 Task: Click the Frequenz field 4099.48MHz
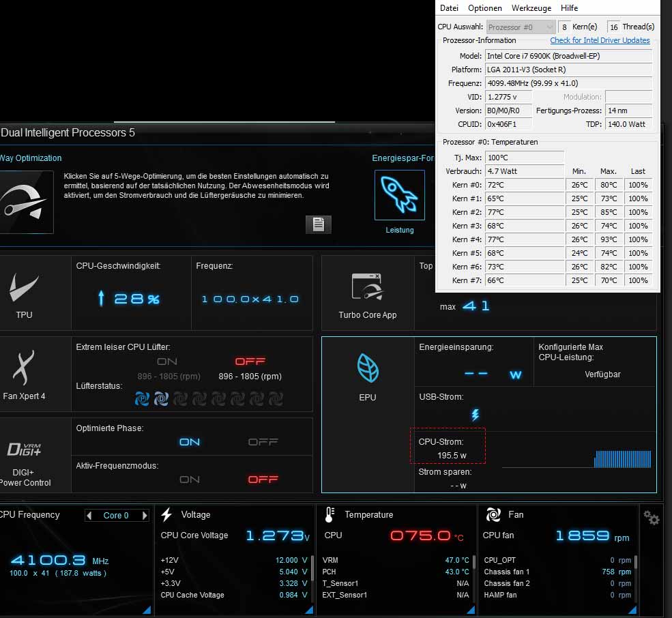tap(568, 83)
